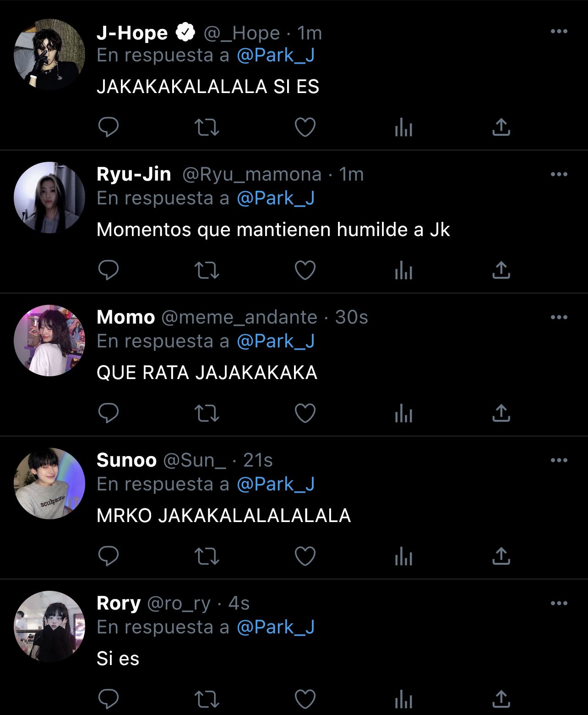Open J-Hope's profile picture
The image size is (588, 715).
[49, 54]
